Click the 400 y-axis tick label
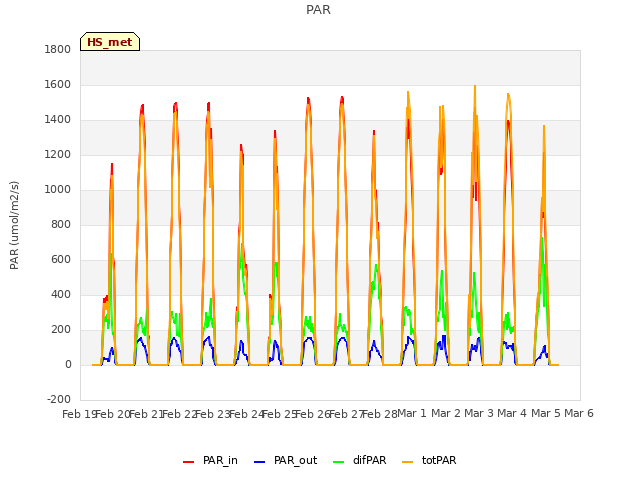640x480 pixels. (x=61, y=295)
